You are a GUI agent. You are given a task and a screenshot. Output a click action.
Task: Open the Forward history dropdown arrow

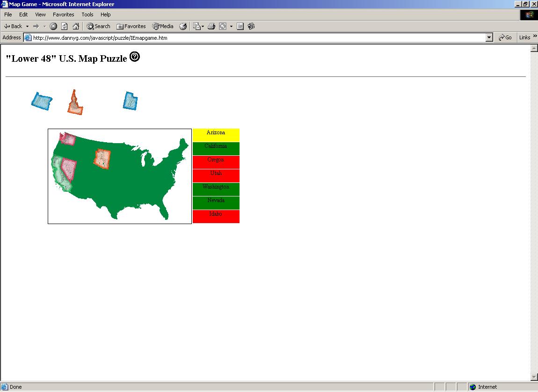[44, 26]
